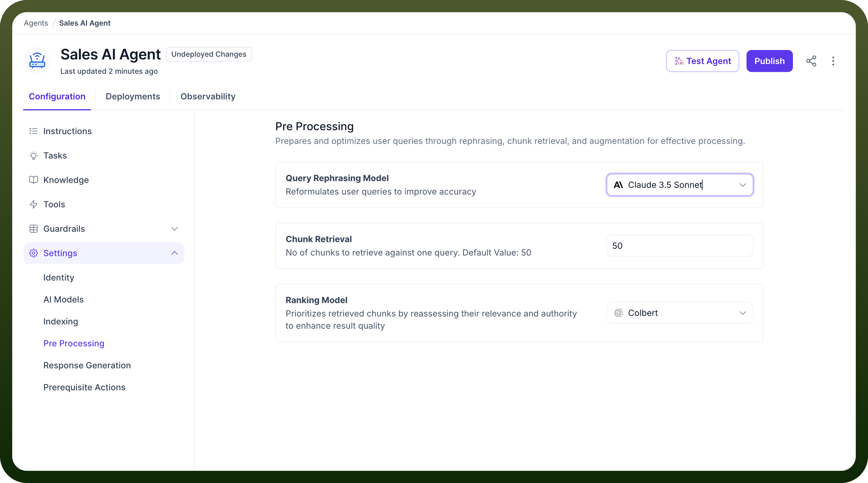Click the Settings gear icon in sidebar
868x483 pixels.
[33, 253]
